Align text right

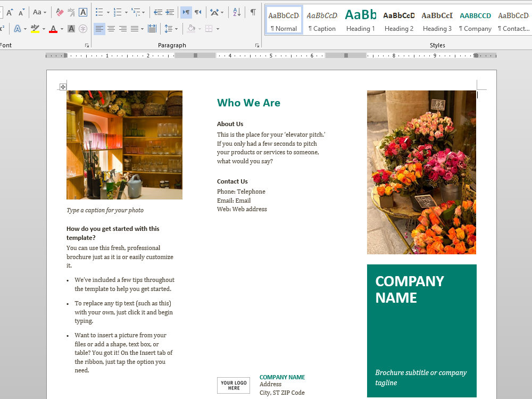(x=123, y=29)
